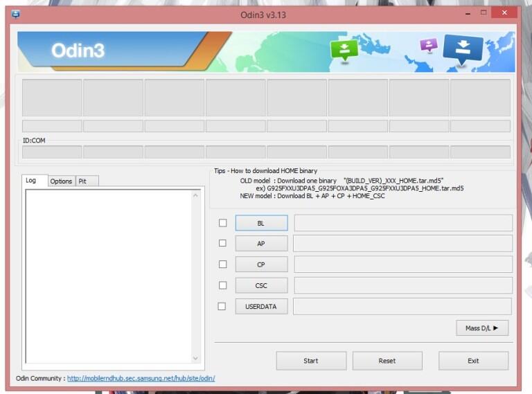Click the green download icon in banner

point(344,50)
